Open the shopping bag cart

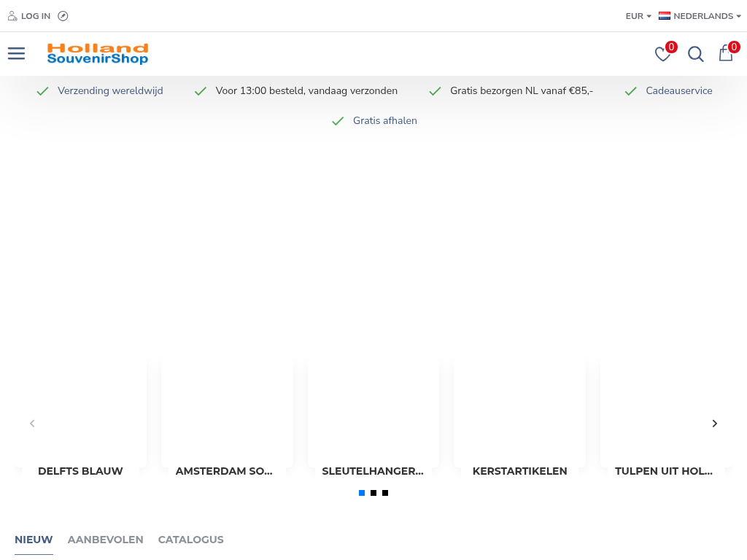click(726, 54)
